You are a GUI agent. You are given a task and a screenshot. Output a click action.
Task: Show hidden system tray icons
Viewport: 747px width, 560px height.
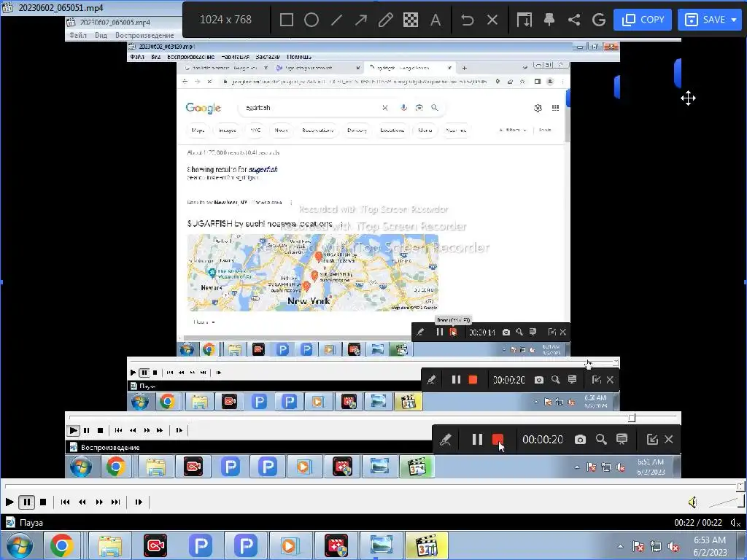(620, 546)
